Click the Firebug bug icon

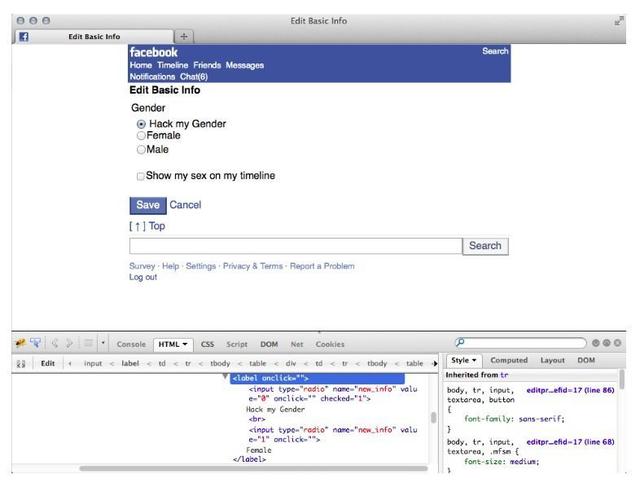tap(19, 343)
